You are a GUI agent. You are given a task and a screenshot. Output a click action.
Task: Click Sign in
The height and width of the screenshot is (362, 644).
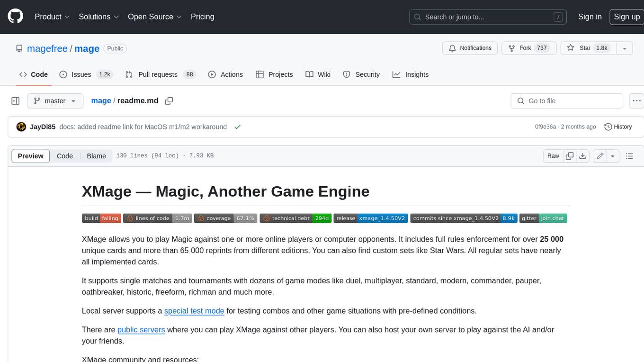click(590, 17)
